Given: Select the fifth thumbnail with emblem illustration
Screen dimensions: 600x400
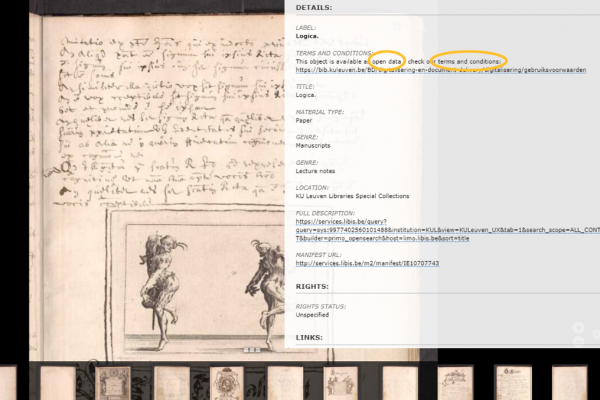Looking at the screenshot, I should [227, 382].
